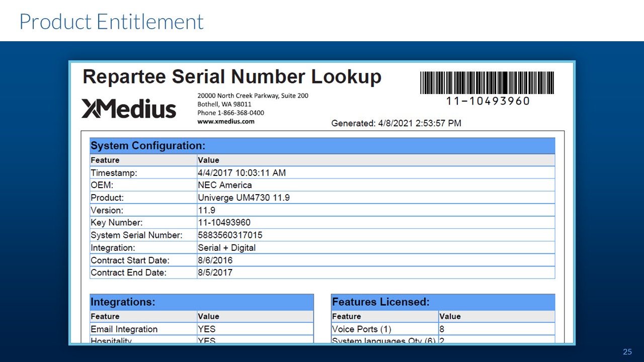Screen dimensions: 644x362
Task: Click the barcode image at top right
Action: pos(487,83)
